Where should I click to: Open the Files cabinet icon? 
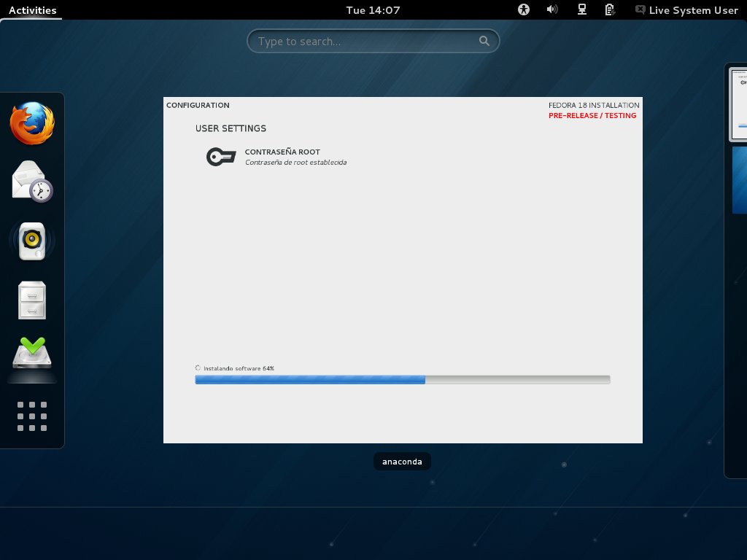click(x=32, y=300)
